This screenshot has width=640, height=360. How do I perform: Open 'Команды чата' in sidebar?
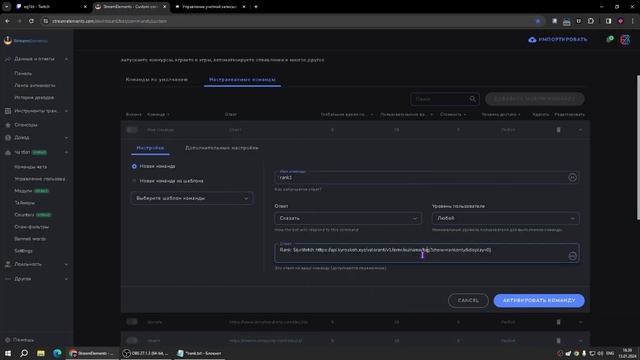coord(31,167)
